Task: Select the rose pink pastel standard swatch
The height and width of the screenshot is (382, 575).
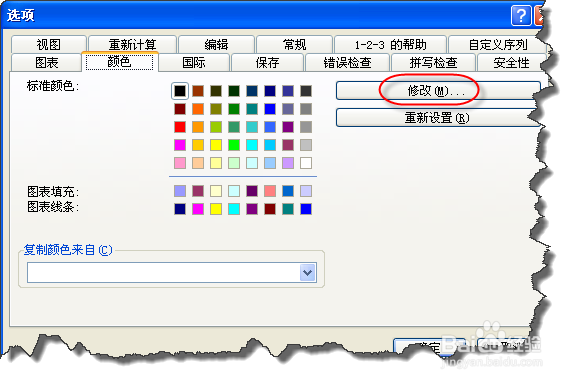Action: (x=180, y=163)
